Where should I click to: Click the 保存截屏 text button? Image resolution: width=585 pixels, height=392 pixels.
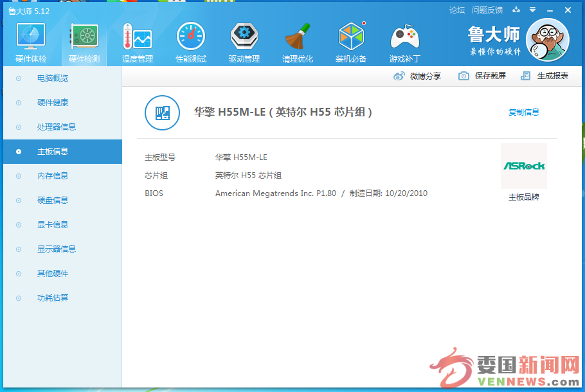pyautogui.click(x=491, y=76)
